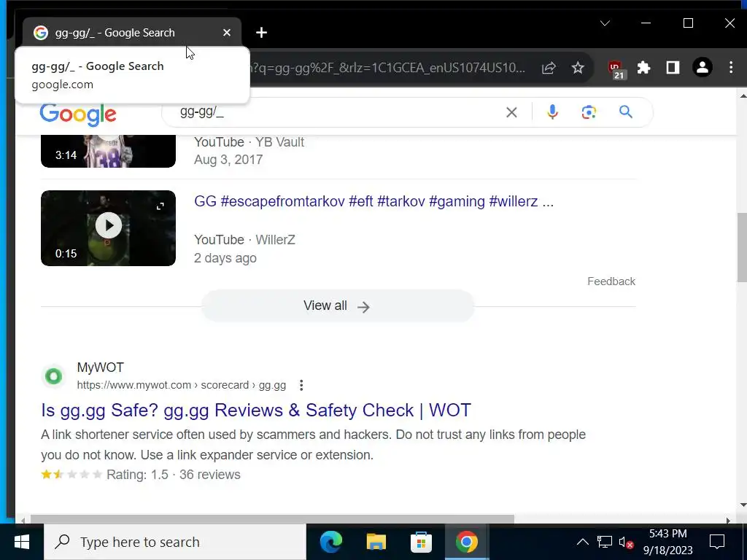Click the MyWOT site favicon
This screenshot has height=560, width=747.
[x=54, y=377]
